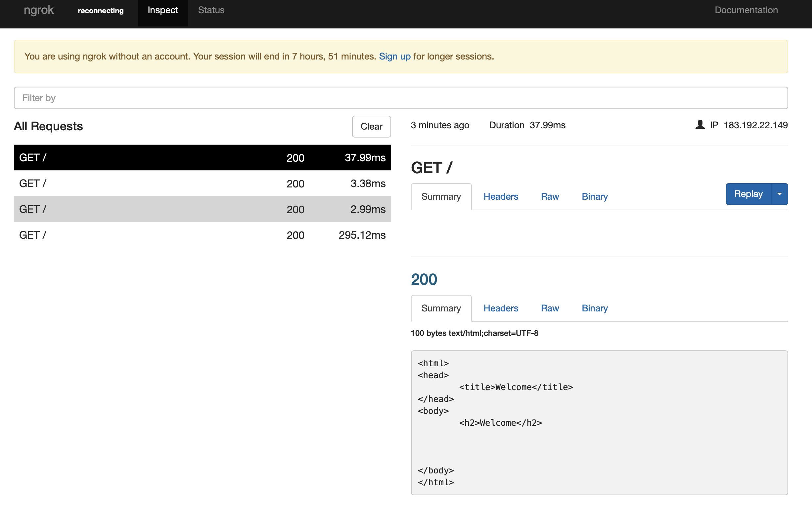Show response Raw tab under 200

pyautogui.click(x=550, y=308)
